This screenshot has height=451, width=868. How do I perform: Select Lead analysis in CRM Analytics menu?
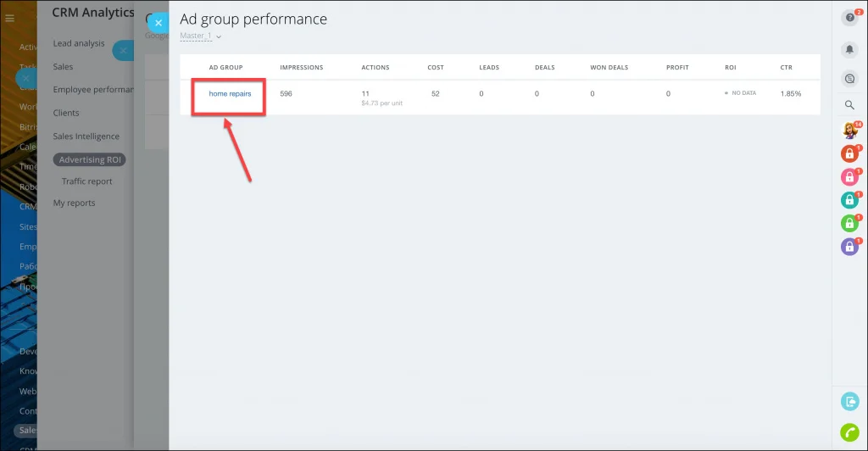(79, 43)
